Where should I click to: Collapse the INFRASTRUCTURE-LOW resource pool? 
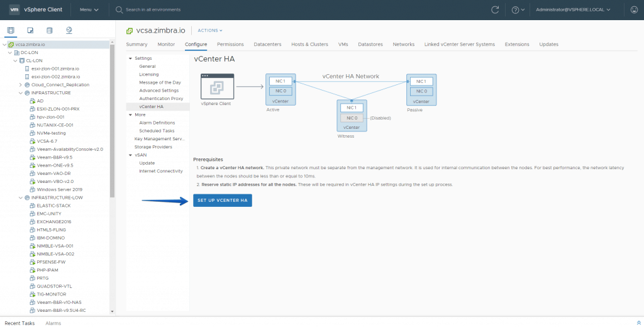[x=21, y=197]
